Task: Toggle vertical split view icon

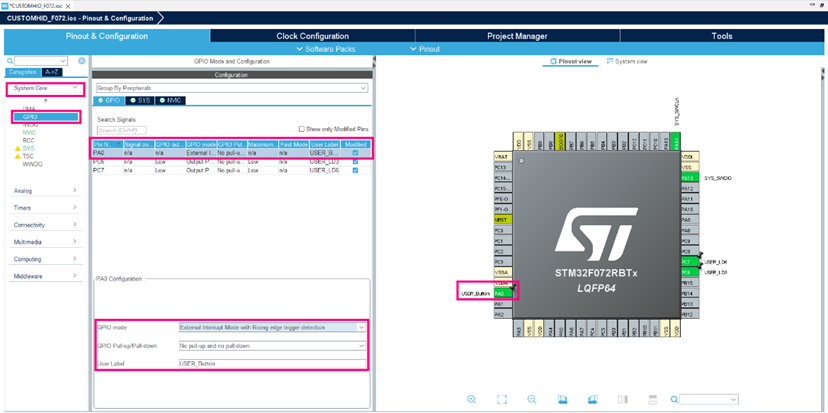Action: pos(623,399)
